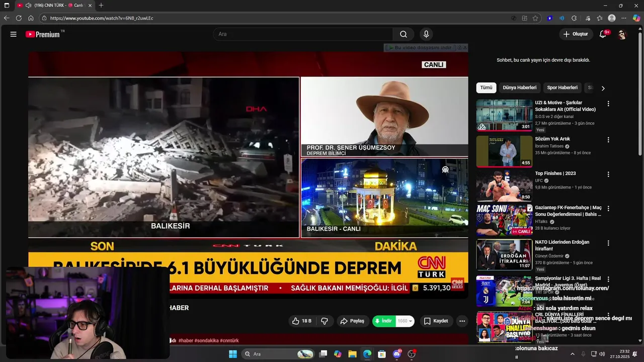
Task: Open the Windows Start menu
Action: point(233,354)
